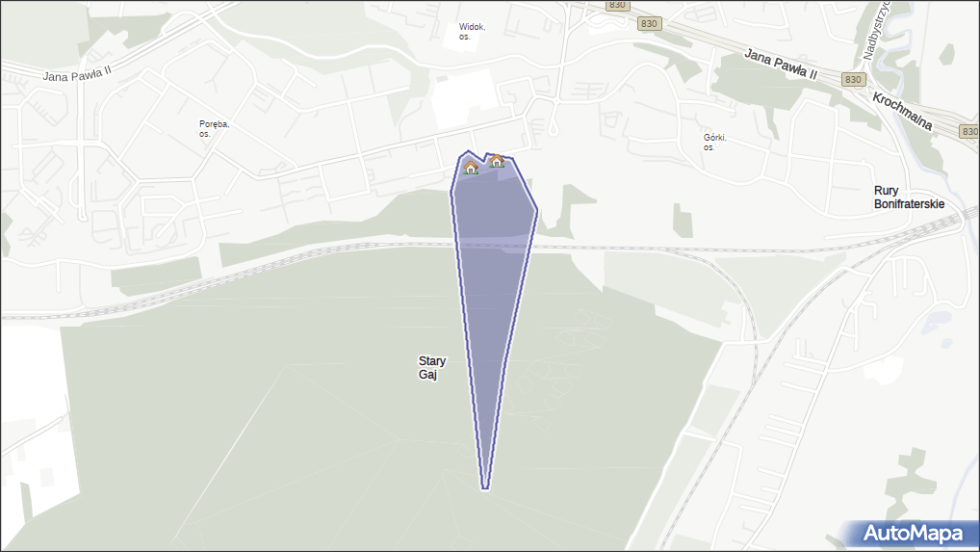Click the Nadbystrzycka street label
This screenshot has width=980, height=552.
coord(876,30)
